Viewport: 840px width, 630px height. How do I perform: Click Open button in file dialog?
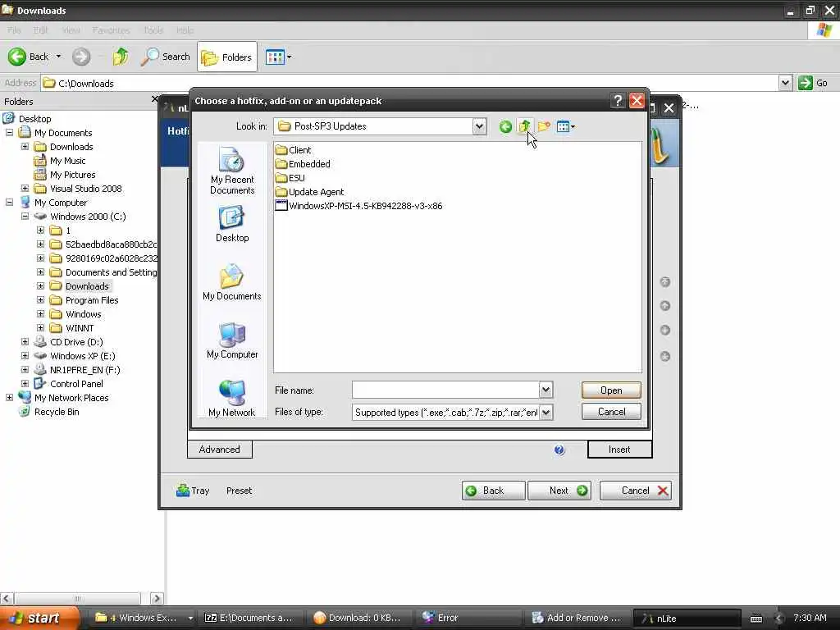(x=611, y=390)
